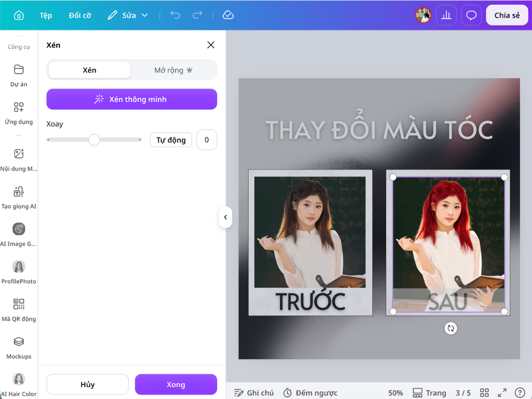Switch to the Mở rộng tab

174,70
